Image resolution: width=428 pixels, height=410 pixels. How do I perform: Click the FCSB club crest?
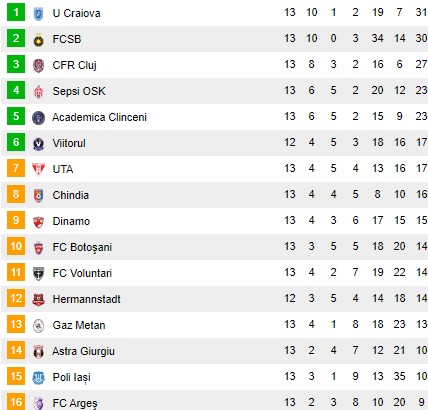38,40
